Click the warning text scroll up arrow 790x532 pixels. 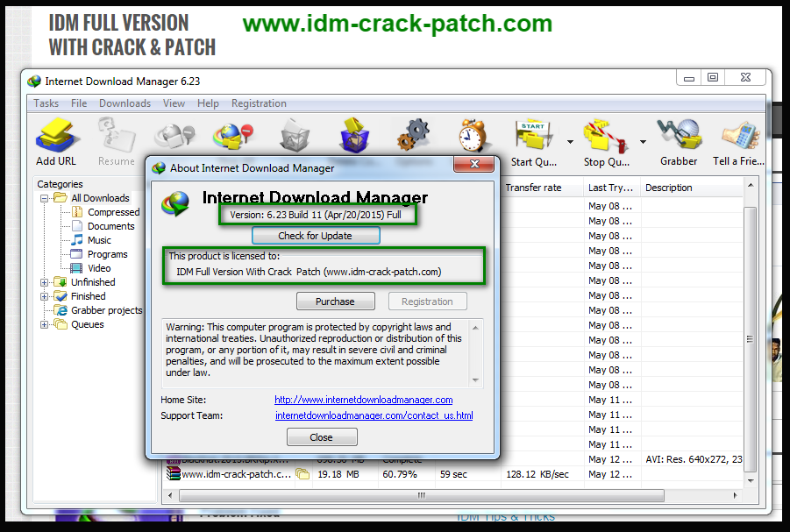475,328
